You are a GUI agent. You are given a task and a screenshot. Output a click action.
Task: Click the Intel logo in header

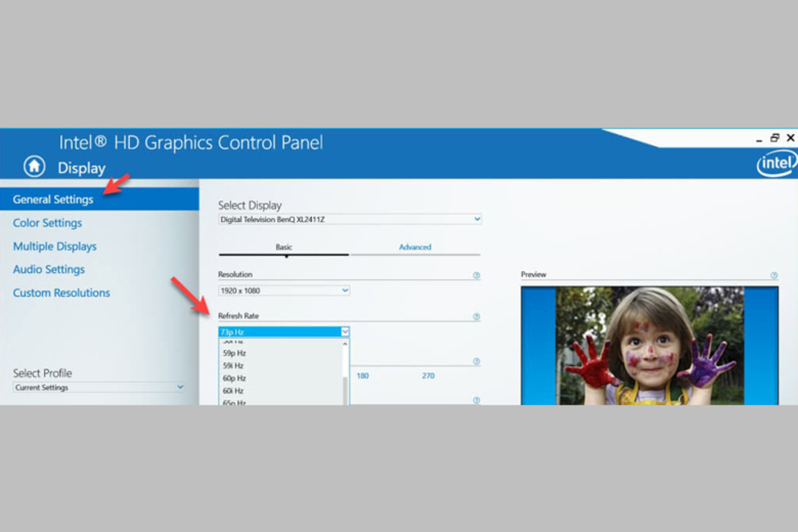pos(776,164)
